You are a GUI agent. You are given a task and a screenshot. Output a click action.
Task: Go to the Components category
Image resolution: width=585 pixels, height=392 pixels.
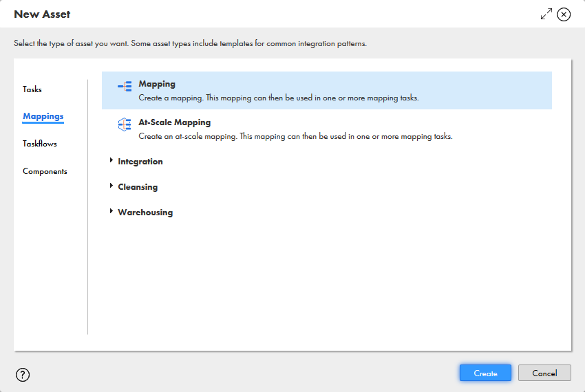45,171
